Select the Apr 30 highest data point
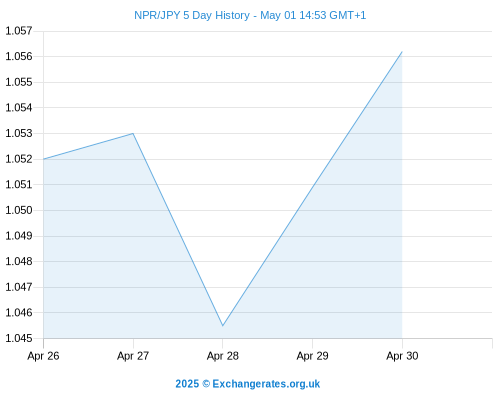The width and height of the screenshot is (495, 400). 402,52
